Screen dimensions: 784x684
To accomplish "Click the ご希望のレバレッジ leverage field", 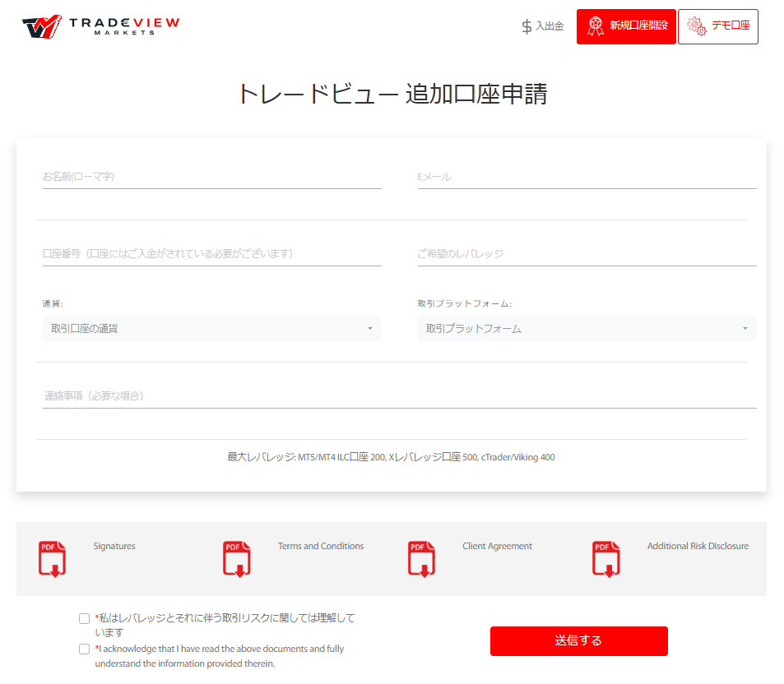I will click(587, 254).
